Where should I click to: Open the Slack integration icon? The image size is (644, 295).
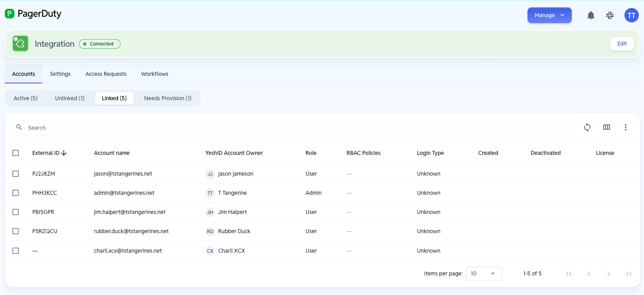(610, 15)
